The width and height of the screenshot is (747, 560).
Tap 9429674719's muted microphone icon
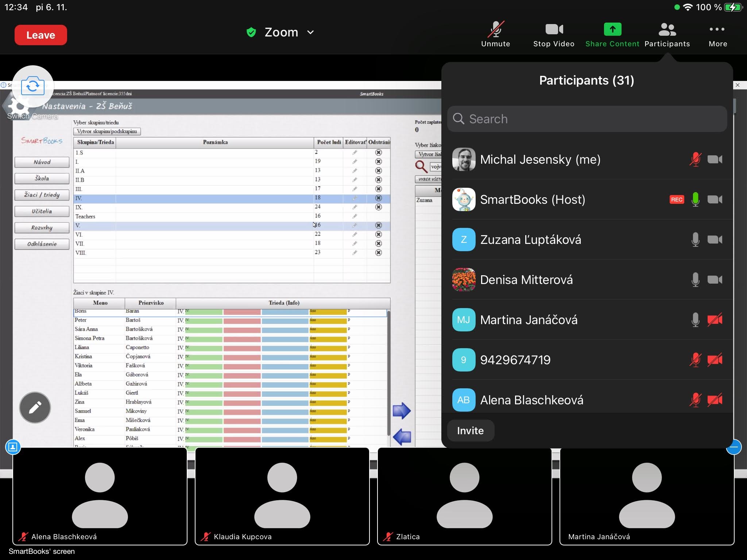[x=696, y=360]
